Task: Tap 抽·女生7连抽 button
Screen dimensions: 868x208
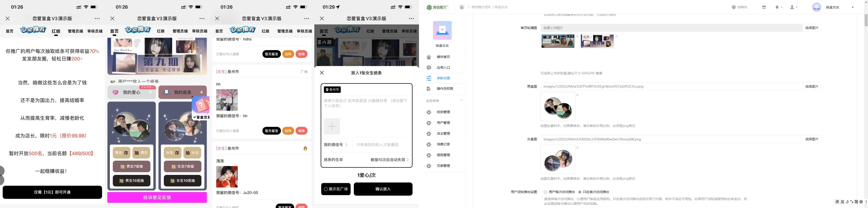Action: pyautogui.click(x=183, y=167)
